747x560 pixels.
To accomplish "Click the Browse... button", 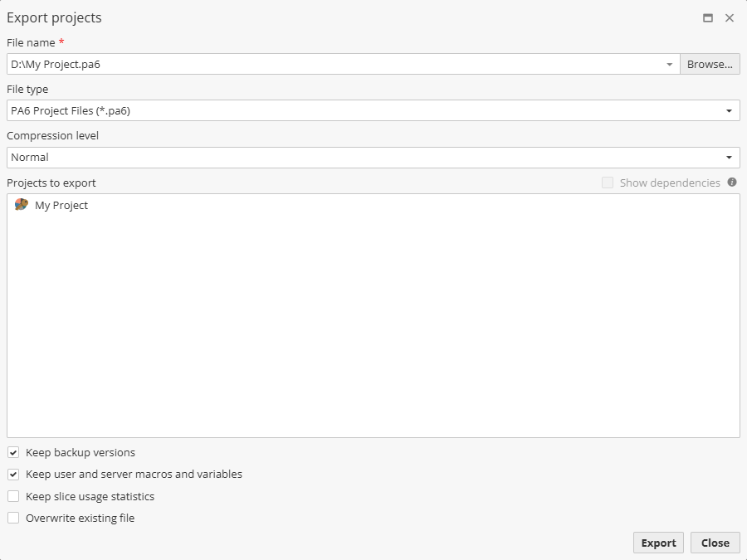I will click(710, 65).
